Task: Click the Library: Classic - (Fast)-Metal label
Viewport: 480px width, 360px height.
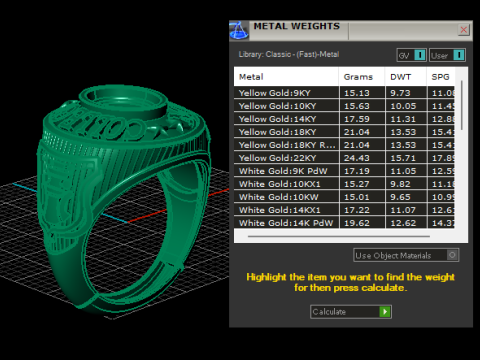Action: 289,54
